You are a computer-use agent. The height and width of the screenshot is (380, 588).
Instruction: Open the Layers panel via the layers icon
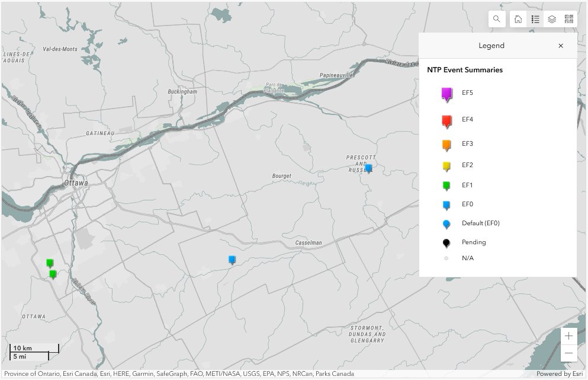551,18
